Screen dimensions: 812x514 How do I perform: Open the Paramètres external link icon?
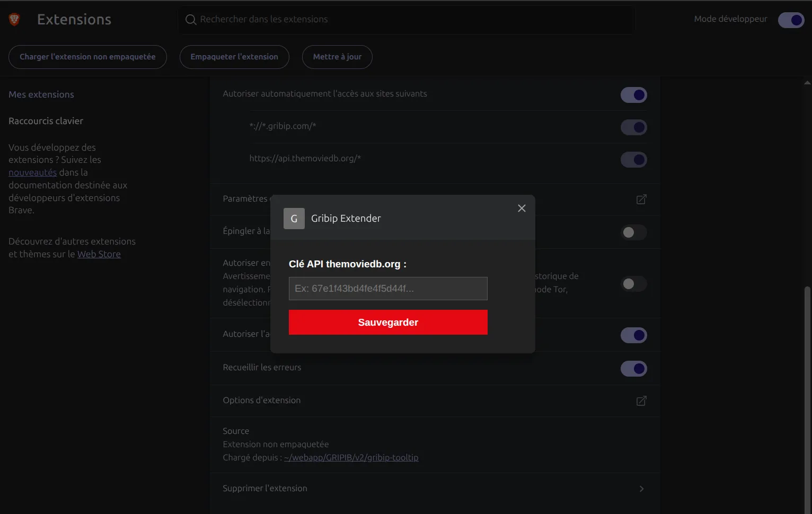(641, 199)
